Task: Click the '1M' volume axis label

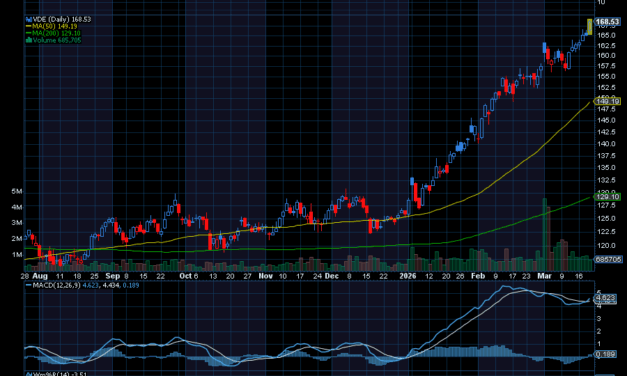Action: click(17, 255)
